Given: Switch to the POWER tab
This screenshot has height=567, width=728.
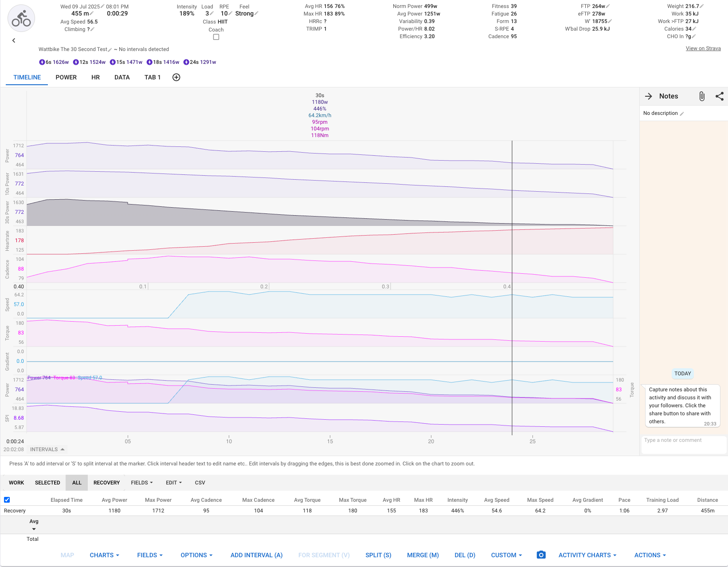Looking at the screenshot, I should point(66,77).
